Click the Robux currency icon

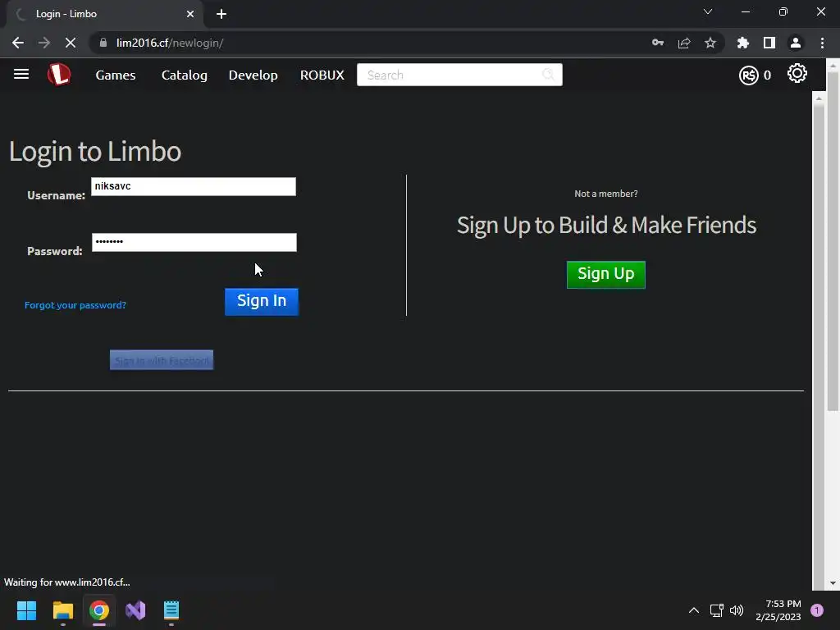[748, 75]
